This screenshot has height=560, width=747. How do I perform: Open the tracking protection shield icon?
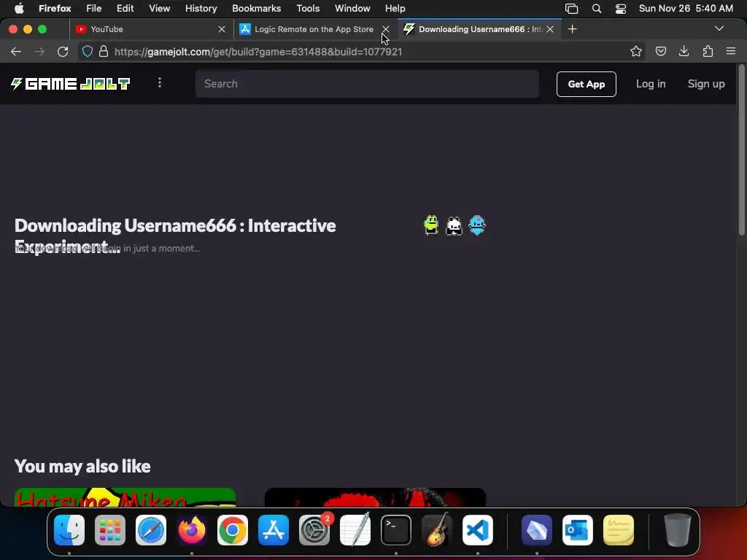pyautogui.click(x=88, y=52)
